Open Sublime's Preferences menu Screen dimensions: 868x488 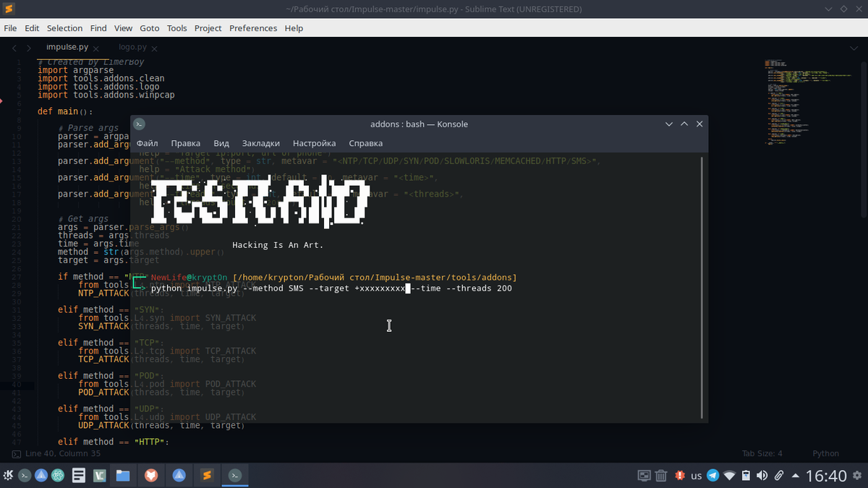(253, 28)
